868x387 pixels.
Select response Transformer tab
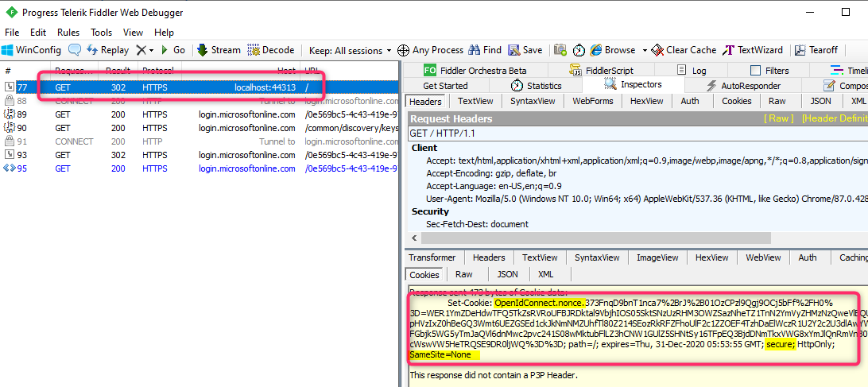[x=432, y=257]
